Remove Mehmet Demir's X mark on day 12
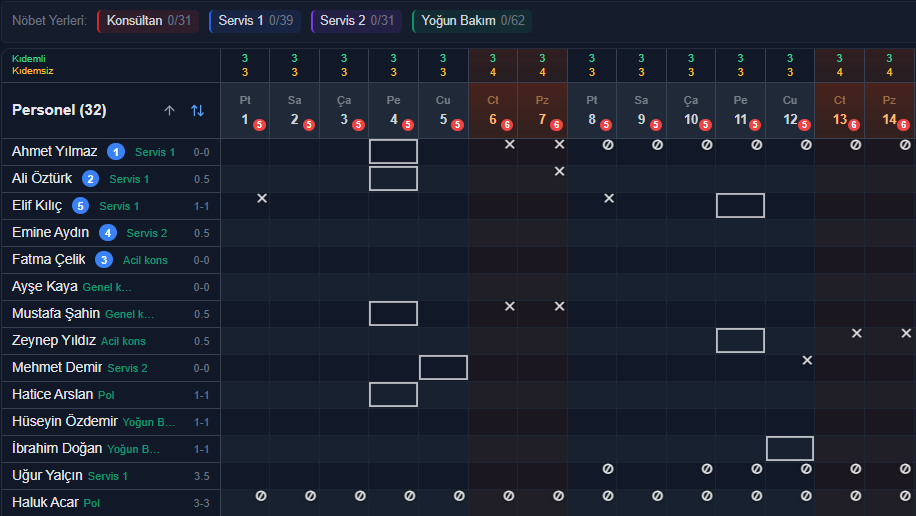This screenshot has width=916, height=516. tap(807, 361)
